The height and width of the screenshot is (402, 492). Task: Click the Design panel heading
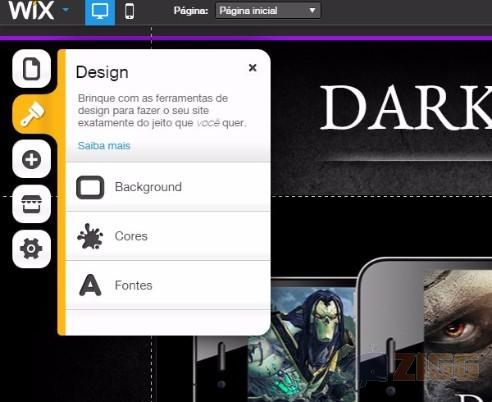click(x=102, y=72)
